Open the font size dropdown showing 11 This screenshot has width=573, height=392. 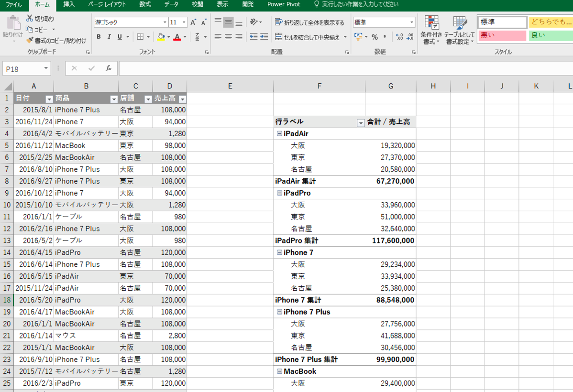click(184, 22)
